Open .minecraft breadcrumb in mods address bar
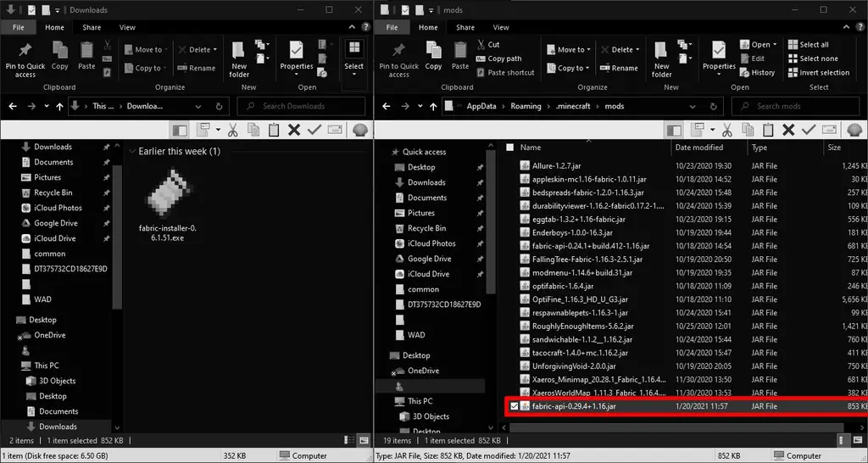 (x=573, y=106)
